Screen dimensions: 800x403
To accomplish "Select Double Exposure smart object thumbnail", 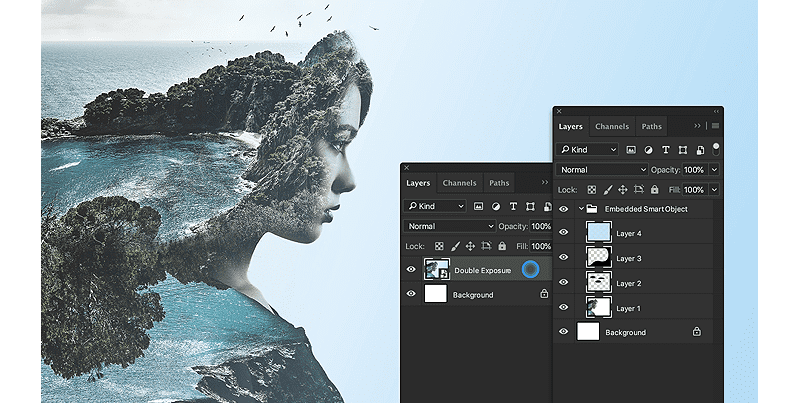I will pyautogui.click(x=437, y=269).
